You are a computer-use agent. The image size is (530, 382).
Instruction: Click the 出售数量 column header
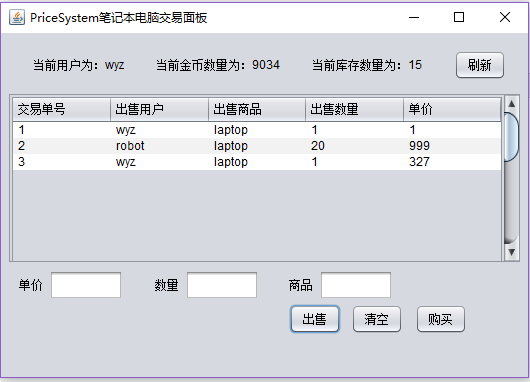(x=355, y=110)
